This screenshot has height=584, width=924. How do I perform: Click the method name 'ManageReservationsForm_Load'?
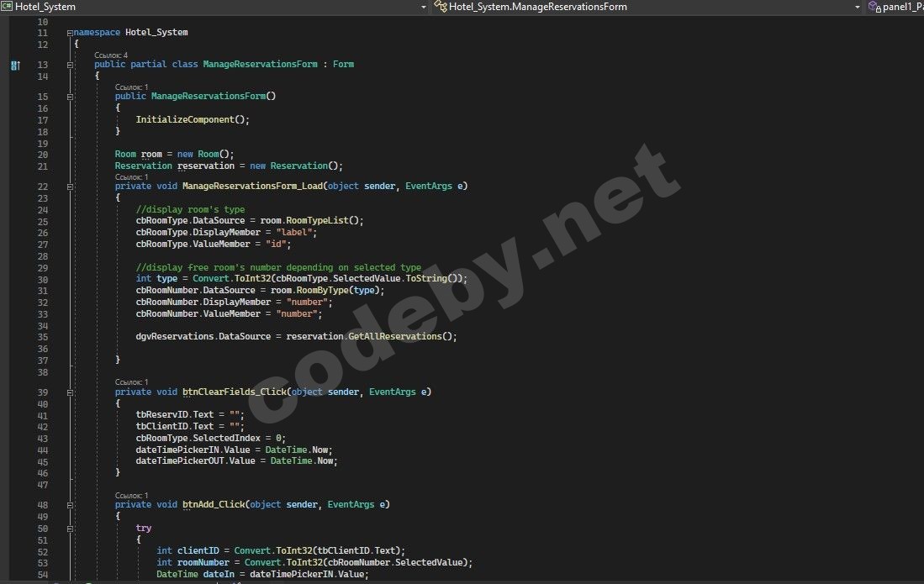tap(253, 186)
